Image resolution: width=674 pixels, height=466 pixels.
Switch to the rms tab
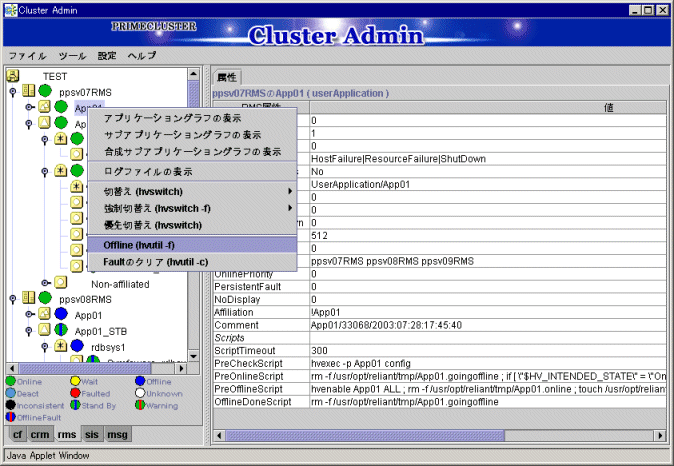pos(67,435)
